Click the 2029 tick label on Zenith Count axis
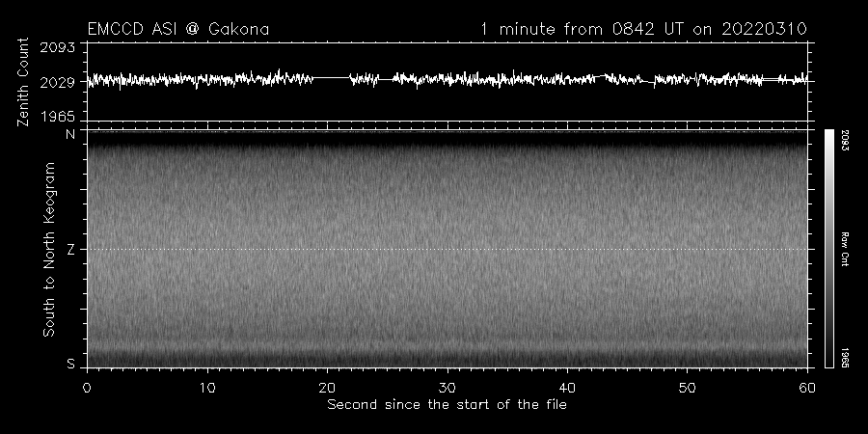868x434 pixels. [x=58, y=83]
